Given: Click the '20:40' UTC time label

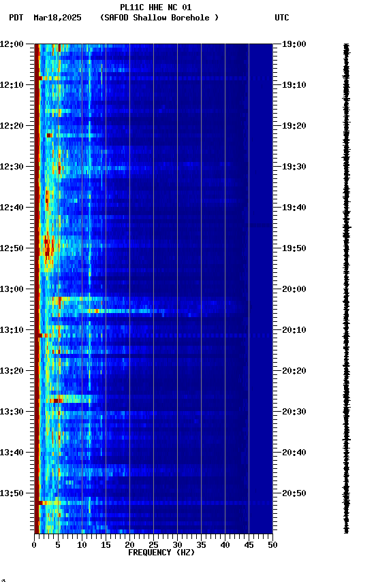Looking at the screenshot, I should [294, 453].
